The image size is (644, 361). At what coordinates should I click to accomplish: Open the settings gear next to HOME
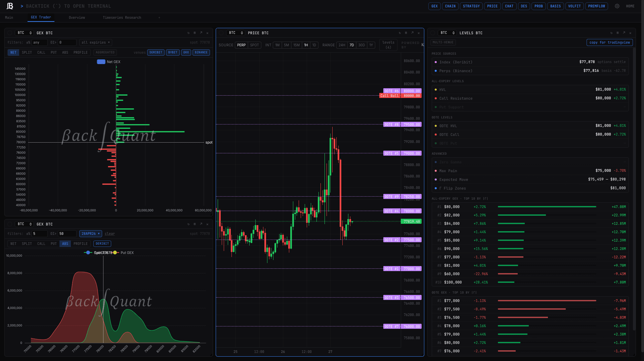click(x=617, y=6)
